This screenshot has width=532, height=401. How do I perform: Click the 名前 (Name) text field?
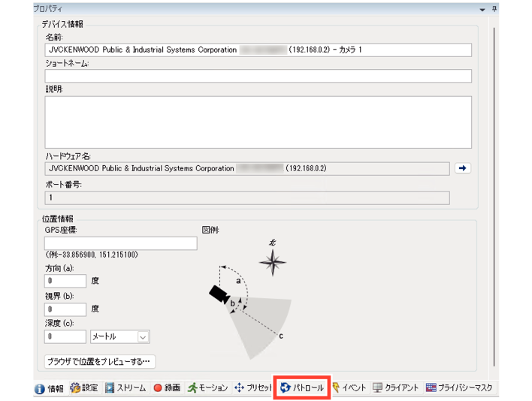(x=258, y=50)
